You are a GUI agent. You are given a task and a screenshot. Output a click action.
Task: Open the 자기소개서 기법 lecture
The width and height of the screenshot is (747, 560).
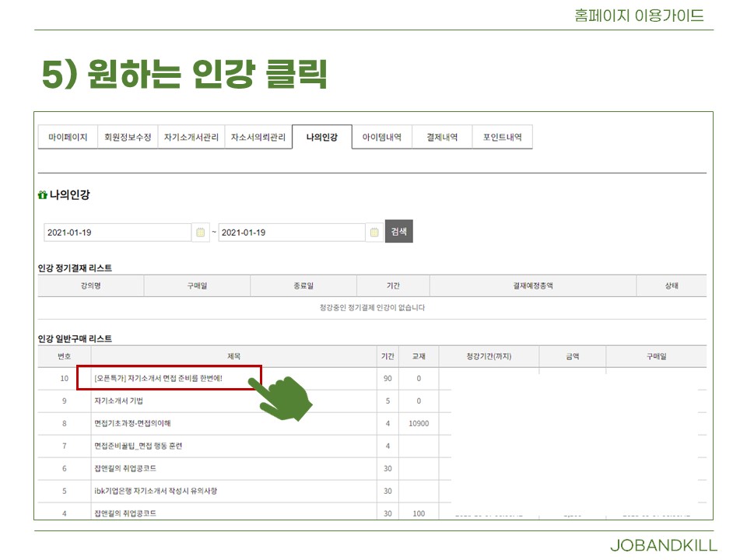[118, 401]
